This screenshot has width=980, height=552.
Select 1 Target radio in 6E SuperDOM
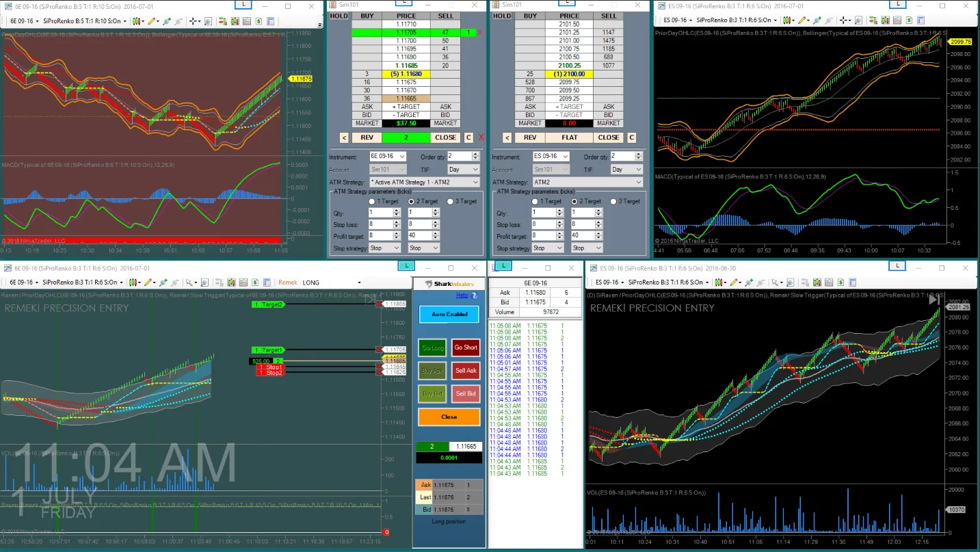[372, 202]
